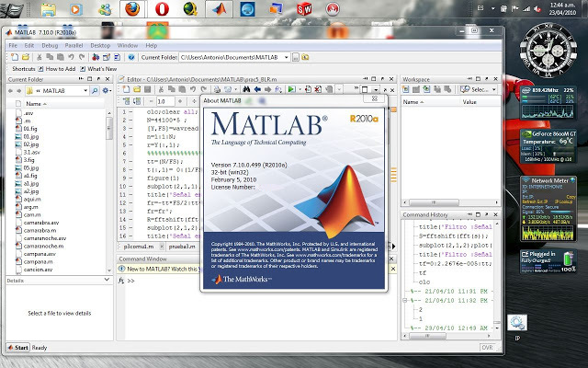The width and height of the screenshot is (588, 368).
Task: Select 'clc' entry in Command History
Action: tap(424, 282)
